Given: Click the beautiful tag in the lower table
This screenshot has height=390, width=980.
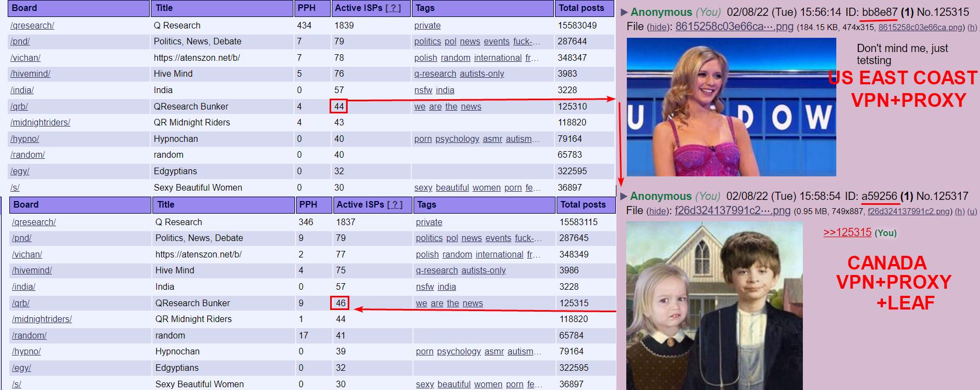Looking at the screenshot, I should click(x=454, y=385).
